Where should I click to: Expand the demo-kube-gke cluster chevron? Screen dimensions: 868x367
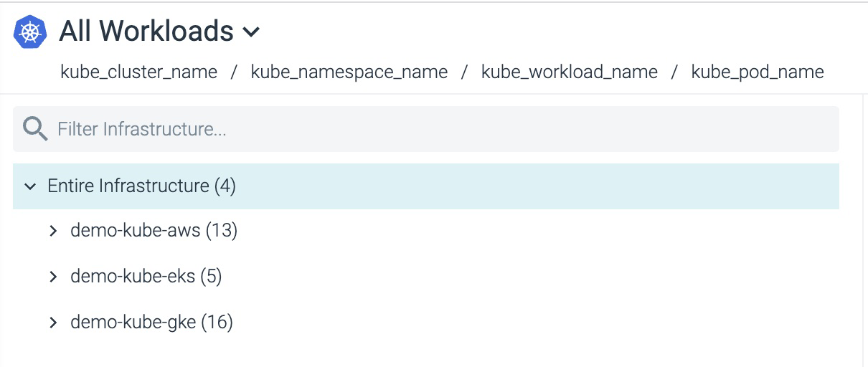(x=52, y=323)
